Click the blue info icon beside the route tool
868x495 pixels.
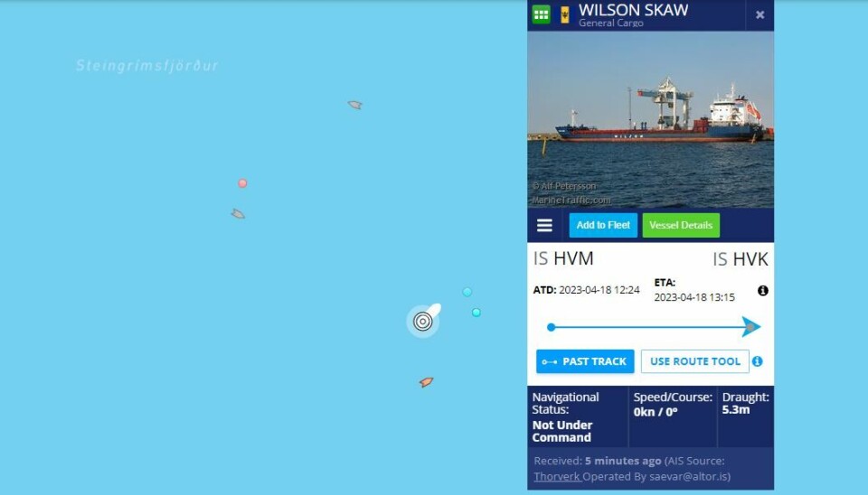(758, 361)
